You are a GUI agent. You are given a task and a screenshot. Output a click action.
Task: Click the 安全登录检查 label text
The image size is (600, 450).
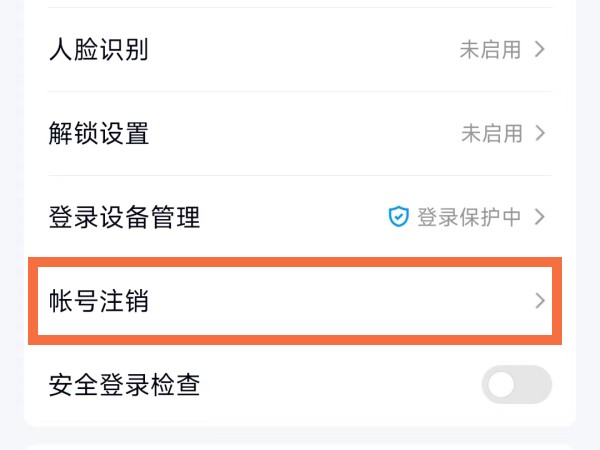pyautogui.click(x=124, y=385)
